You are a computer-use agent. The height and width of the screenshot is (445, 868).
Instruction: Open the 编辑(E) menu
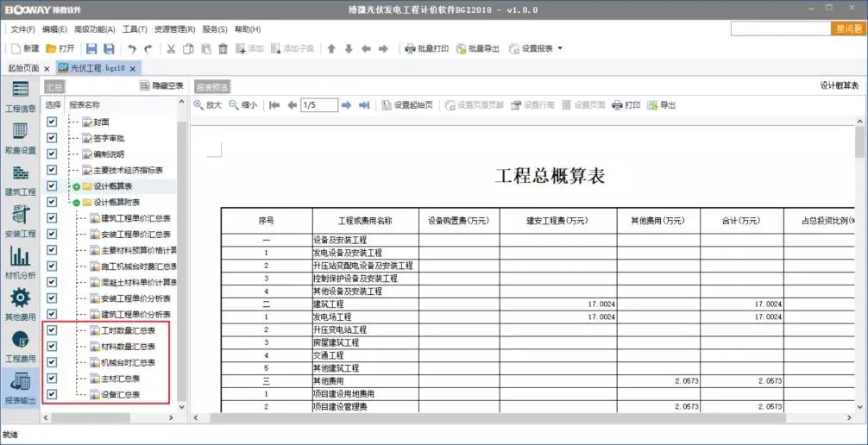pyautogui.click(x=55, y=29)
